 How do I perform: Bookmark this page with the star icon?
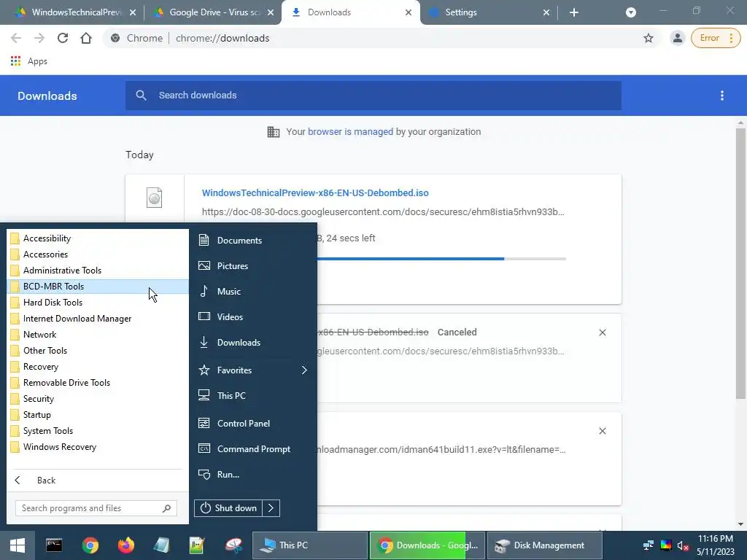648,38
